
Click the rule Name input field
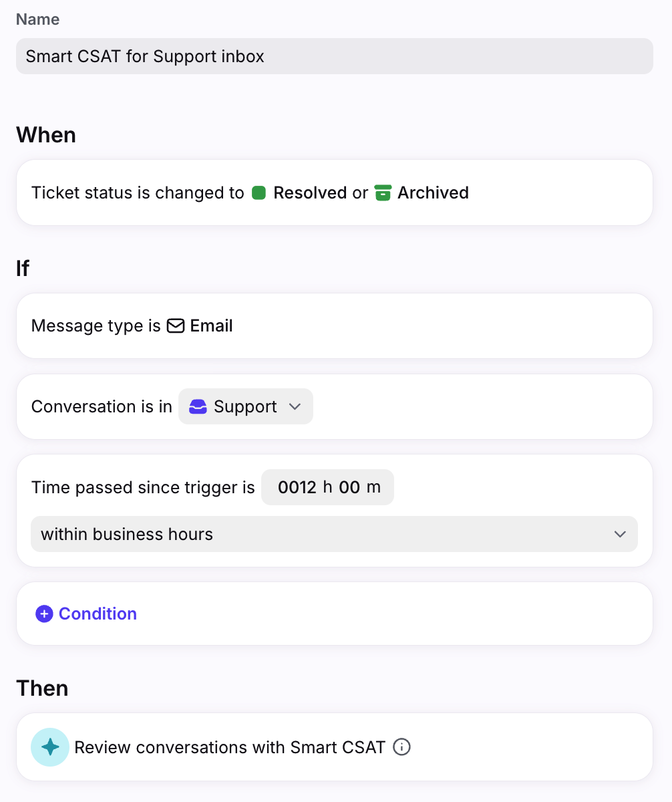[x=334, y=56]
